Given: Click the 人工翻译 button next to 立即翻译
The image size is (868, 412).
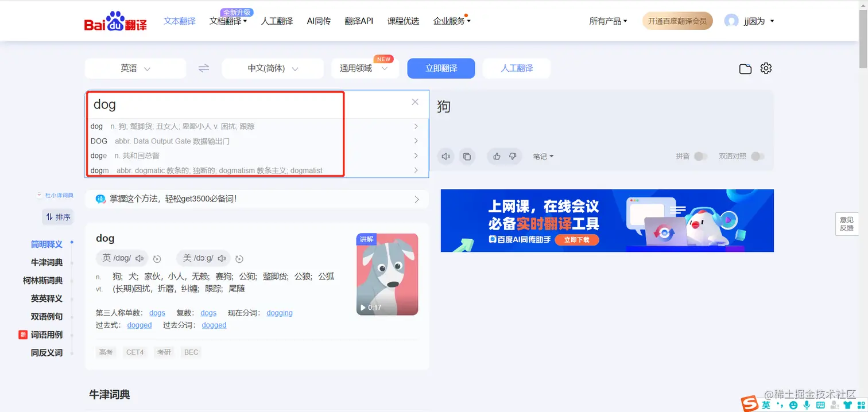Looking at the screenshot, I should pyautogui.click(x=517, y=68).
